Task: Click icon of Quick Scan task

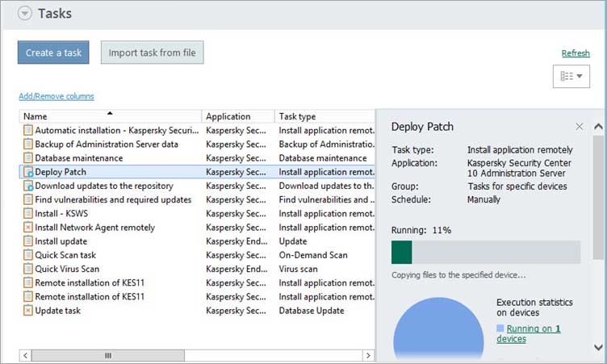Action: click(x=28, y=255)
